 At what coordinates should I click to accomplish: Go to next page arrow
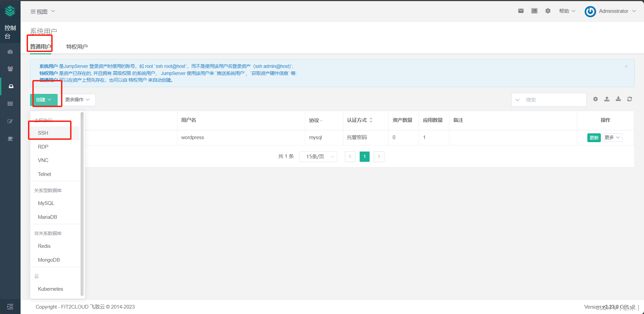click(x=379, y=156)
